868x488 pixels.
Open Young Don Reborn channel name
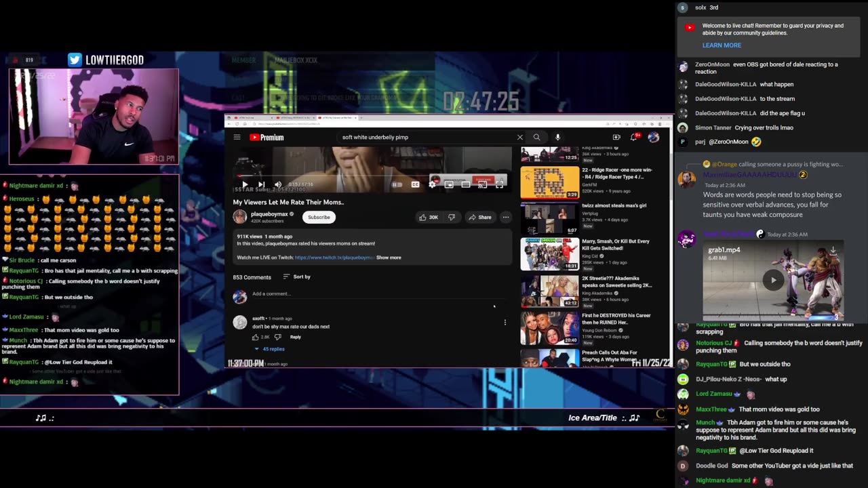[599, 330]
